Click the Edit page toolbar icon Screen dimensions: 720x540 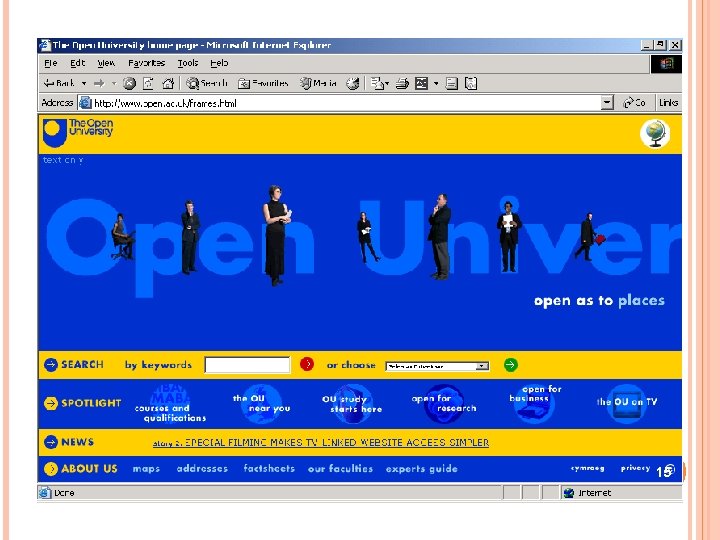pos(422,83)
